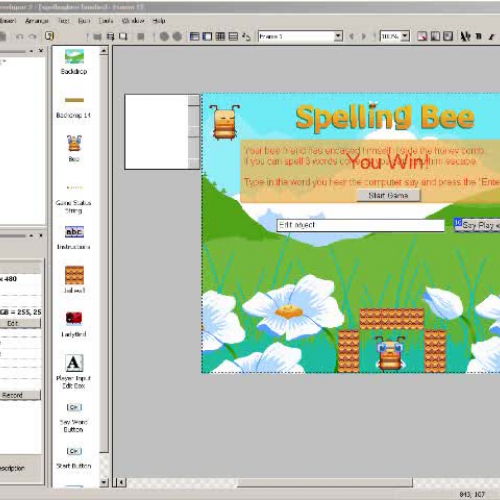Toggle bold text formatting
This screenshot has width=500, height=500.
click(479, 36)
